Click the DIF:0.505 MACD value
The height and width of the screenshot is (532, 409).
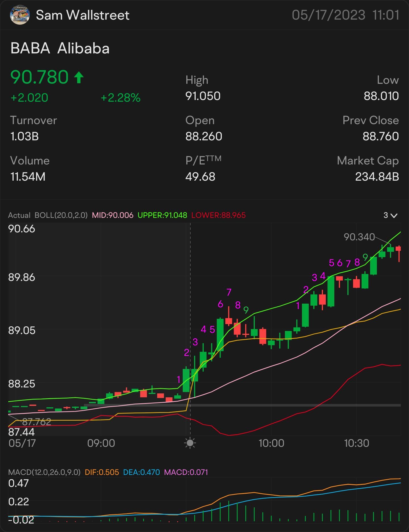102,472
